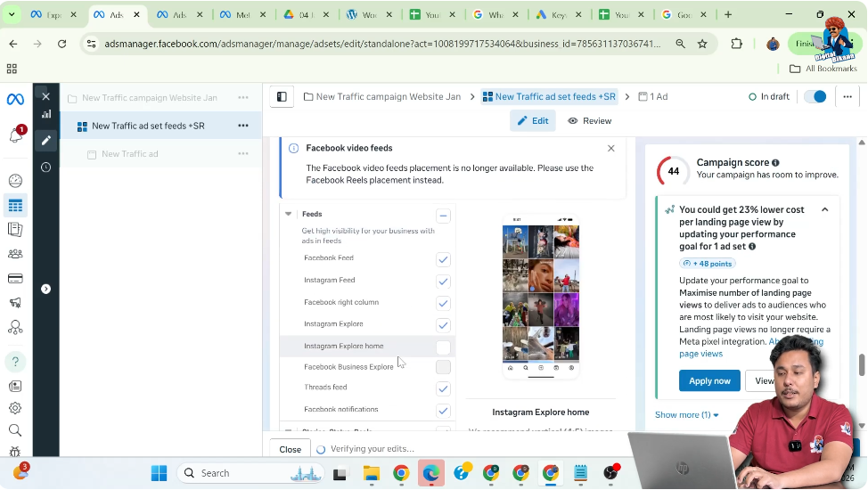This screenshot has width=868, height=490.
Task: Go to ad set breadcrumb feeds +SR
Action: (549, 97)
